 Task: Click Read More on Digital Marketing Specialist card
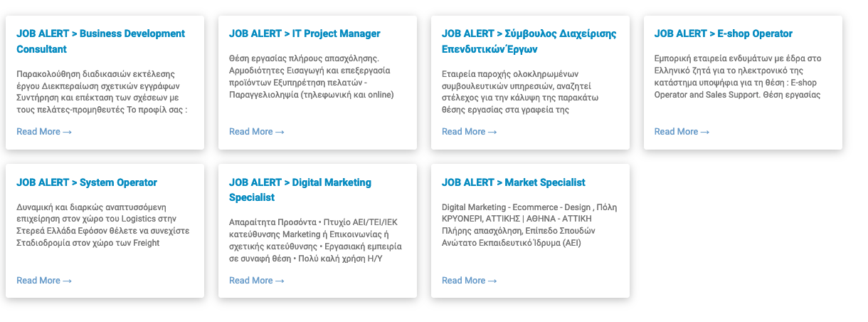(x=257, y=281)
